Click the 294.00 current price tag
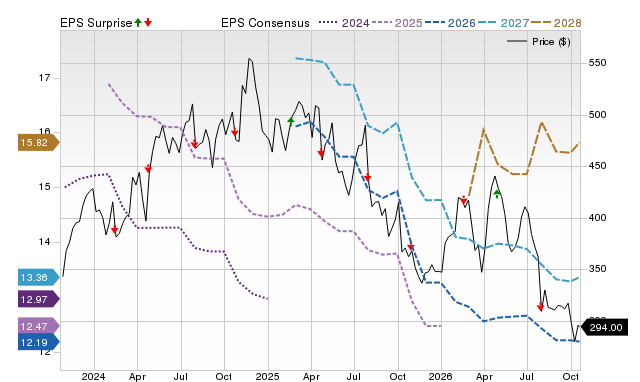 (x=604, y=327)
